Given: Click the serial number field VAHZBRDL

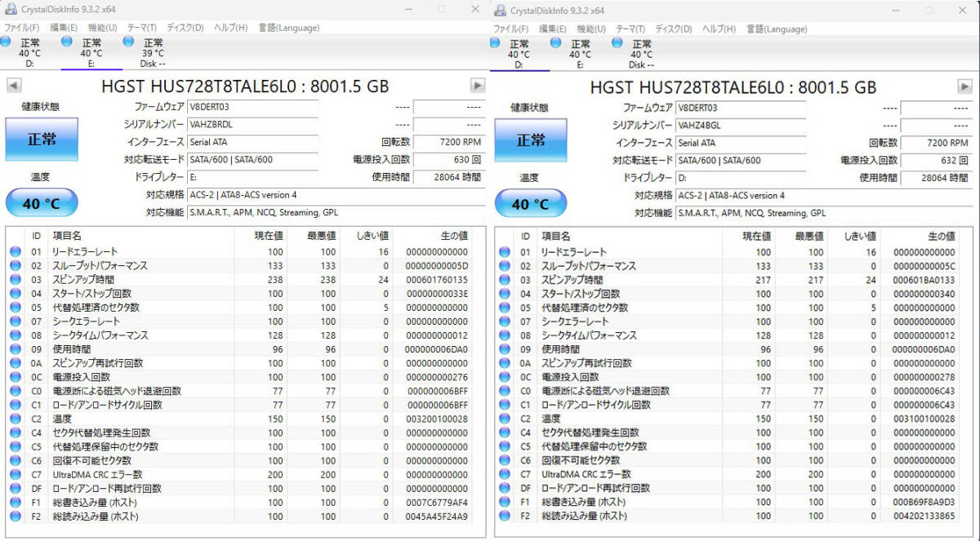Looking at the screenshot, I should 252,125.
